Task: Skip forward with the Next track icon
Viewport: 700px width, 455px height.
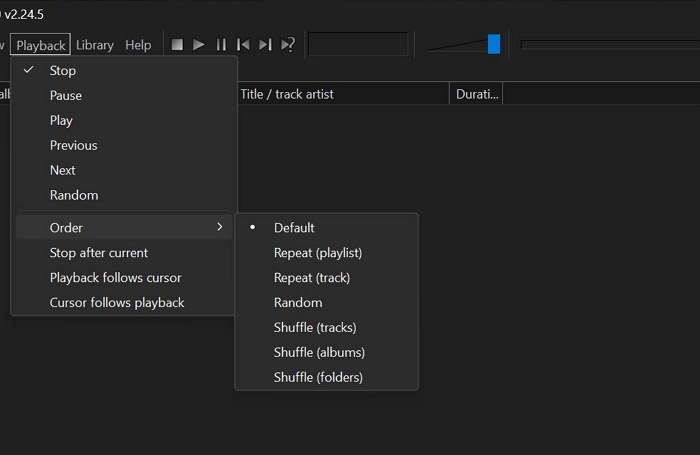Action: (265, 45)
